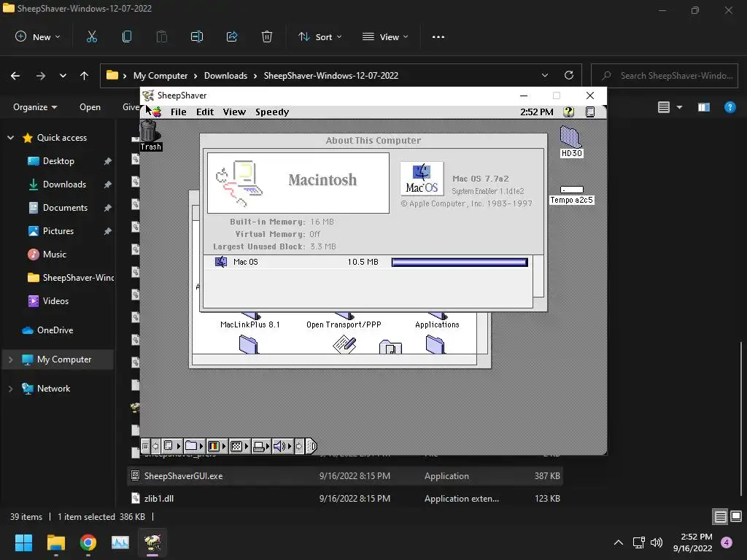Image resolution: width=747 pixels, height=560 pixels.
Task: Click the Search SheepShaver-Windows field
Action: pos(665,76)
